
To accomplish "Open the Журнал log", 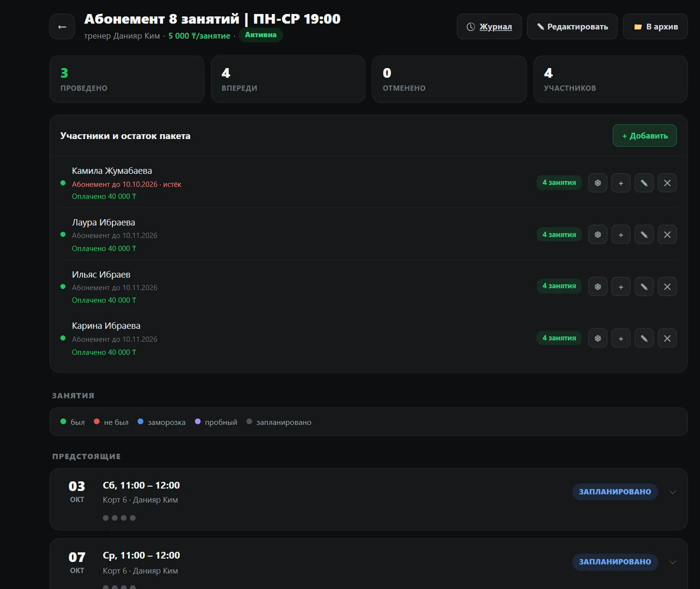I will [489, 26].
